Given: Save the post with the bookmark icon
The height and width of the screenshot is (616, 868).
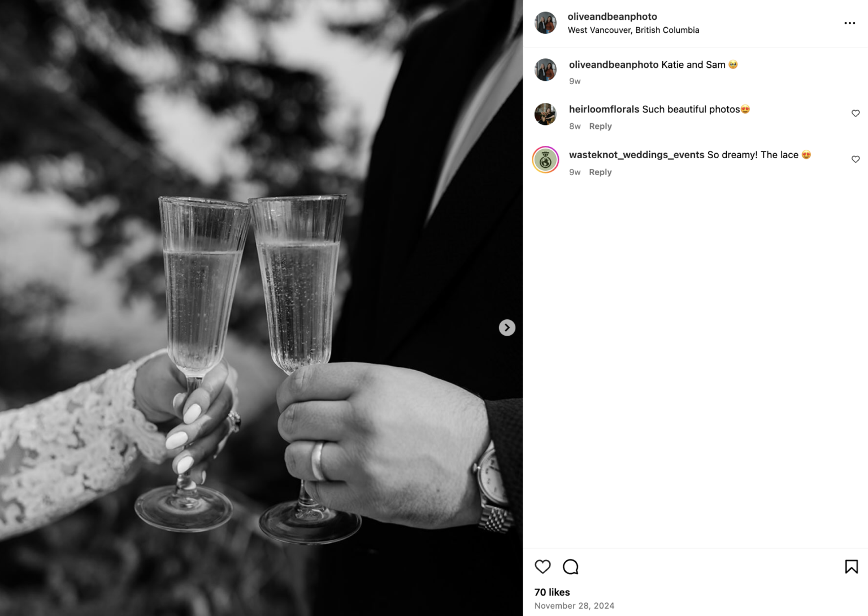Looking at the screenshot, I should pyautogui.click(x=852, y=567).
